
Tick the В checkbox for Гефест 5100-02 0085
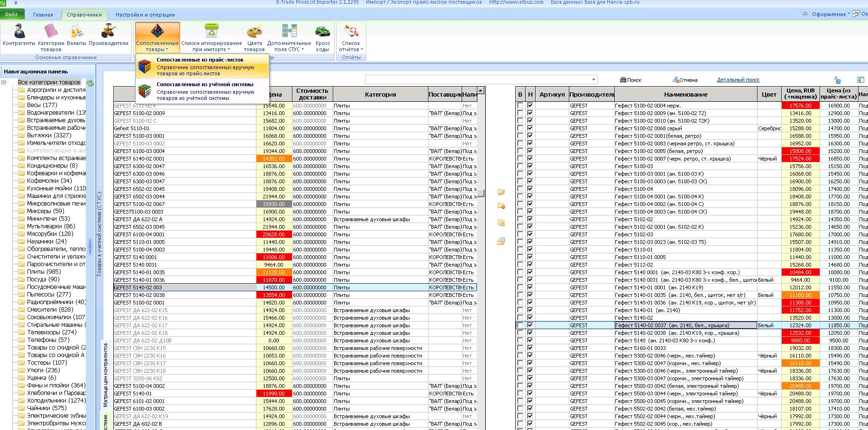pos(521,151)
